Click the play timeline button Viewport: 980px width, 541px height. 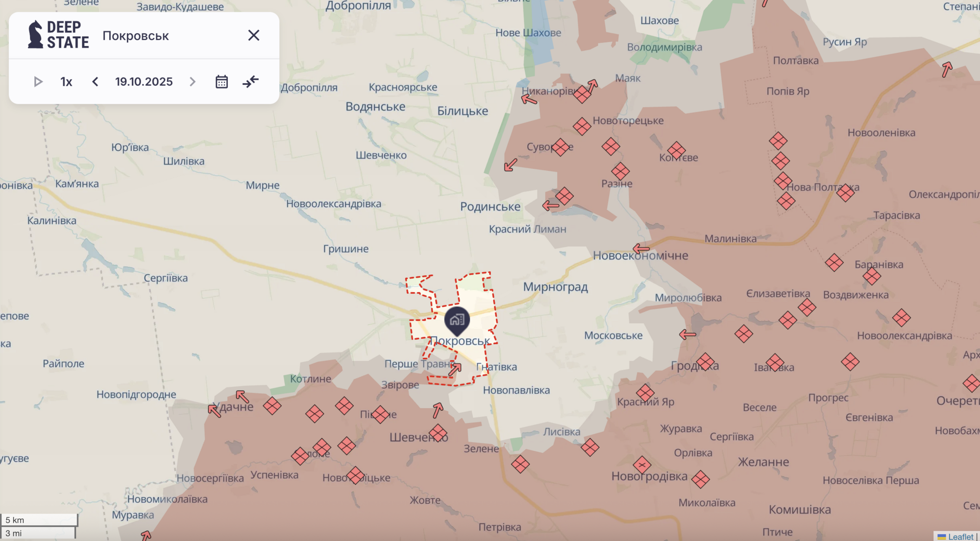[x=38, y=82]
